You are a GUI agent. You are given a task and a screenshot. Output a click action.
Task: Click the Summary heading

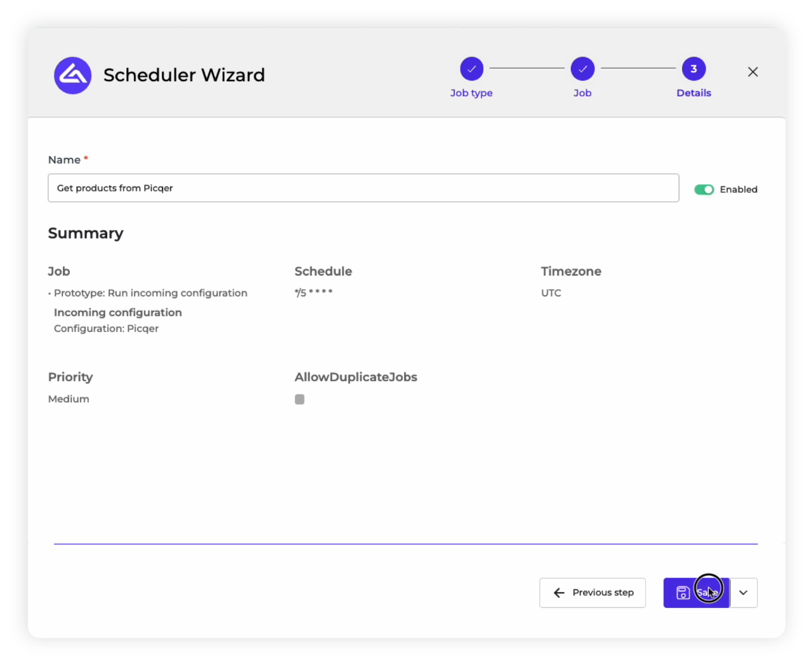tap(86, 234)
